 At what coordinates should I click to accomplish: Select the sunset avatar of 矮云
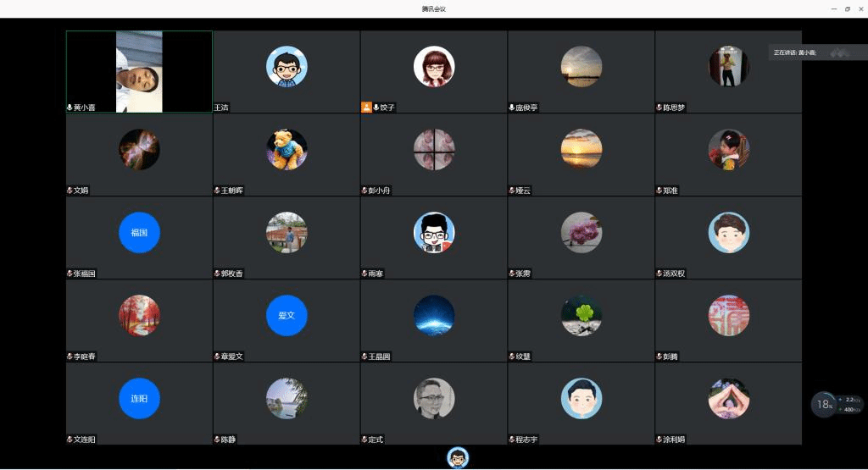click(581, 149)
